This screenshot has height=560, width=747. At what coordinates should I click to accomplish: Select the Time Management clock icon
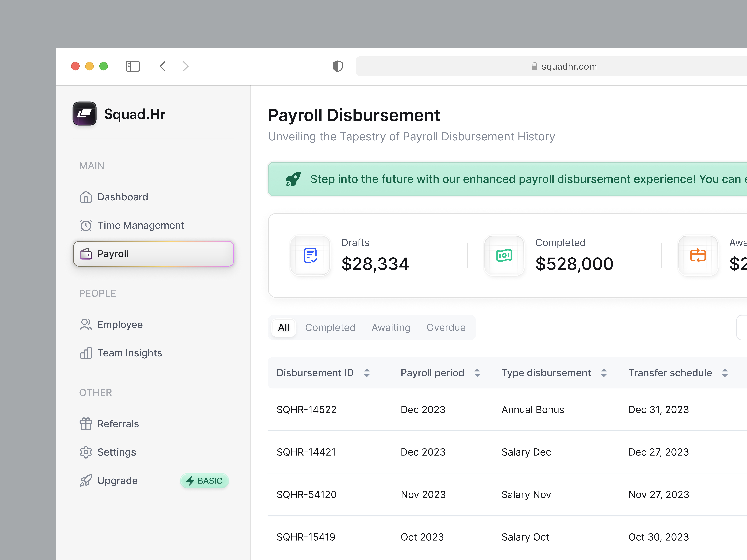(x=86, y=225)
